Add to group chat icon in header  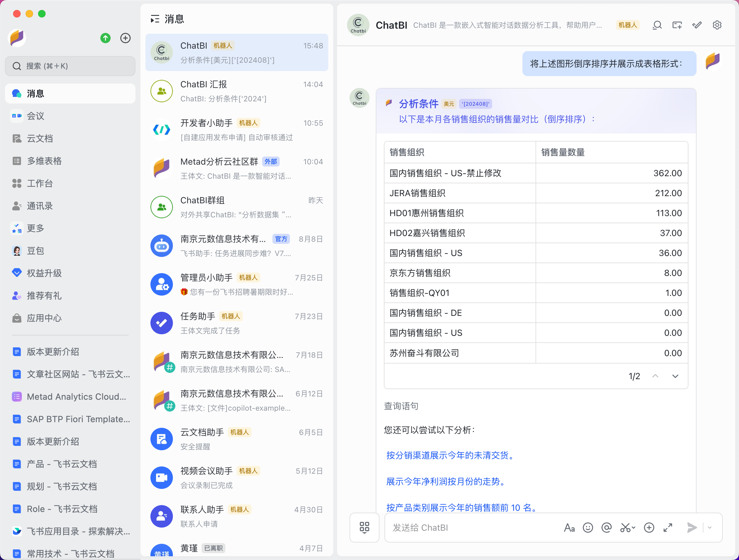coord(677,25)
